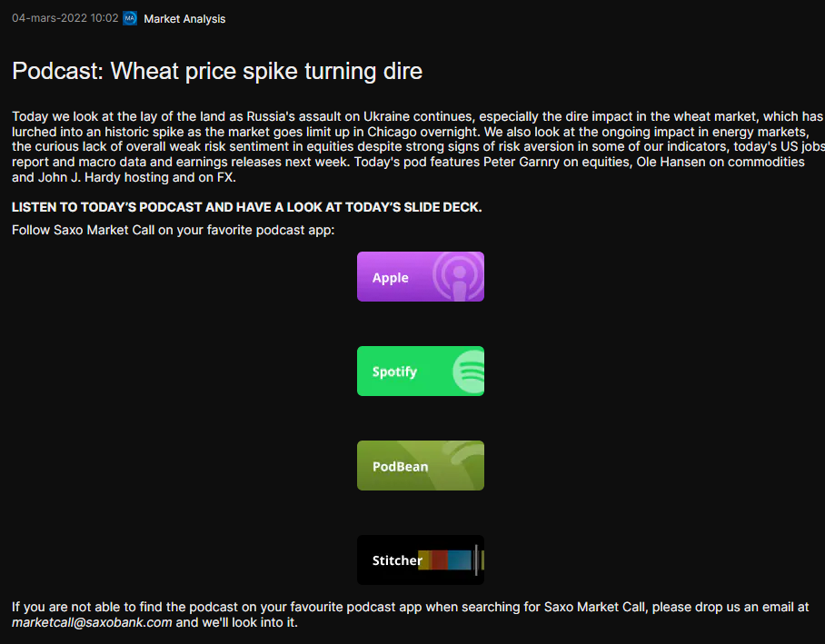Open the Market Analysis category label
This screenshot has width=825, height=644.
184,19
